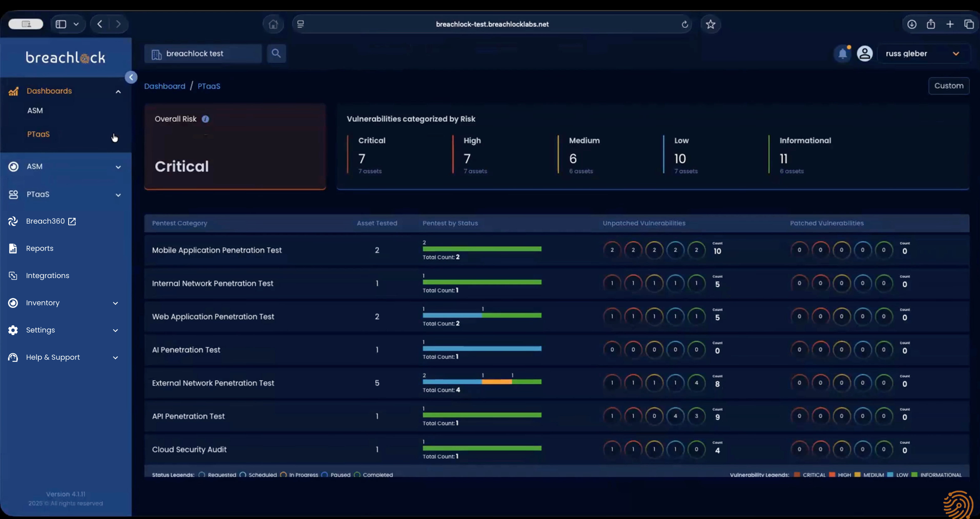Image resolution: width=980 pixels, height=519 pixels.
Task: Click External Network informational unpatched circle
Action: pos(696,383)
